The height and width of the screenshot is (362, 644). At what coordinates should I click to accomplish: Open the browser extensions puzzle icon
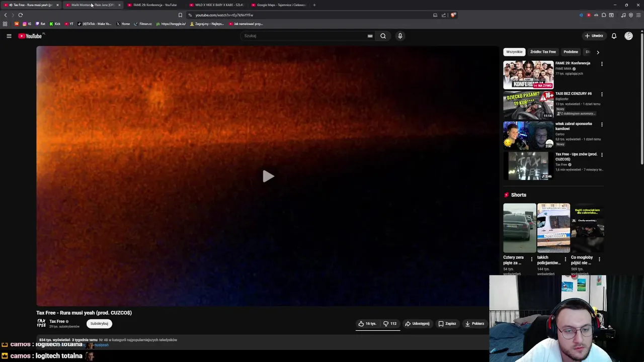(604, 15)
